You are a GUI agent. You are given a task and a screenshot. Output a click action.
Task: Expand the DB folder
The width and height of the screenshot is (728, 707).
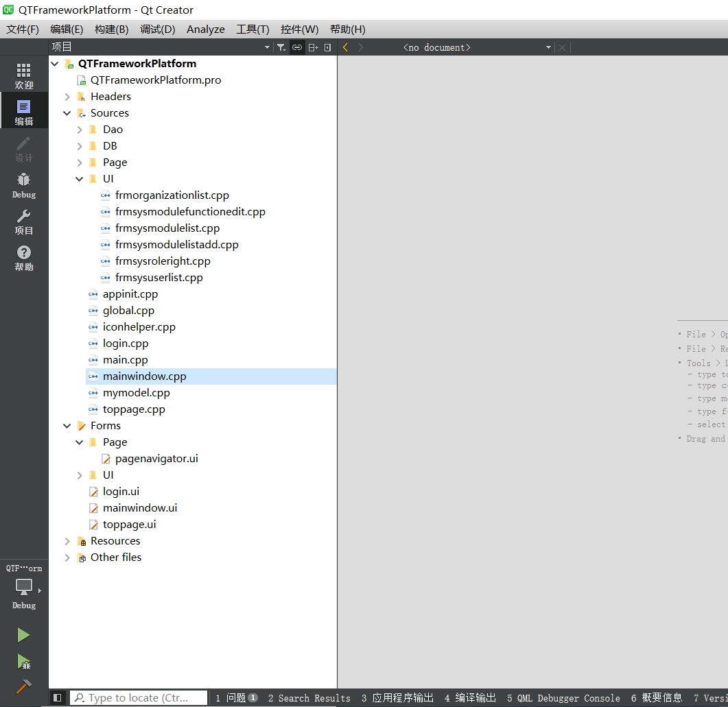point(80,146)
